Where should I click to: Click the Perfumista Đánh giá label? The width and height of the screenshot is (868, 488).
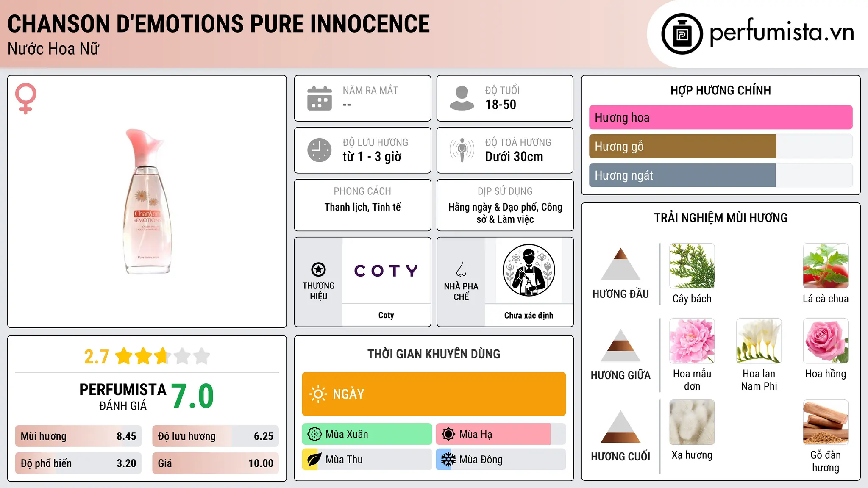(123, 397)
